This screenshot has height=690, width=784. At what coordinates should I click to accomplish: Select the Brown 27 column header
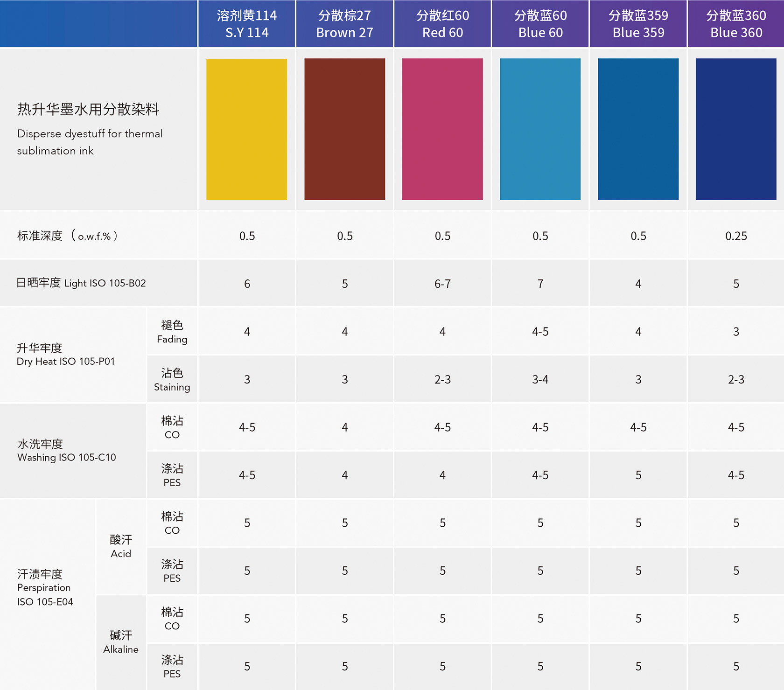(344, 24)
